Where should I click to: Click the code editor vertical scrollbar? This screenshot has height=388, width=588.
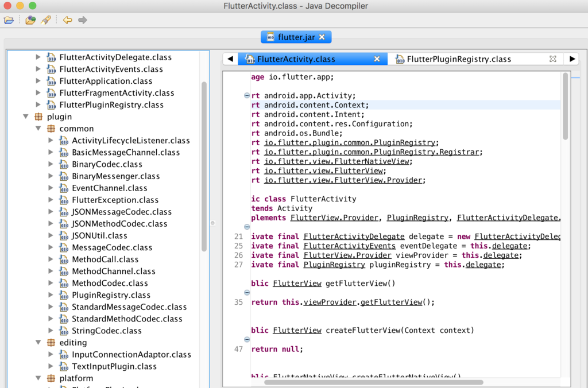point(565,106)
